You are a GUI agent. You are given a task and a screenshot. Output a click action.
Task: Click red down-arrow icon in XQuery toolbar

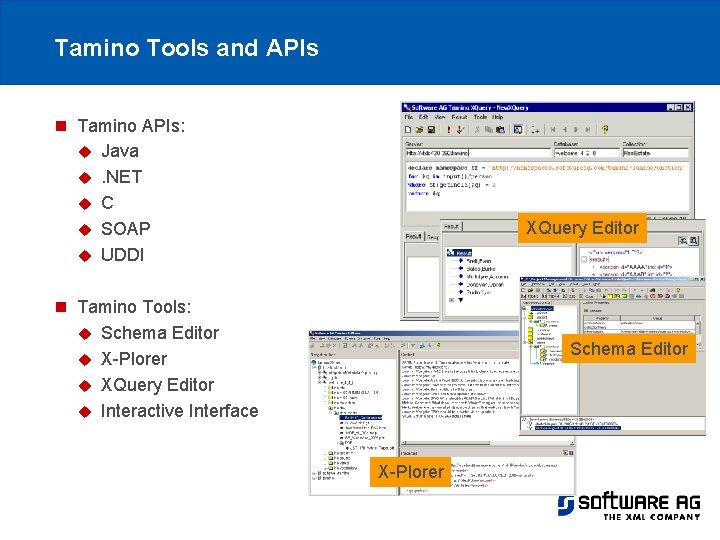[460, 130]
